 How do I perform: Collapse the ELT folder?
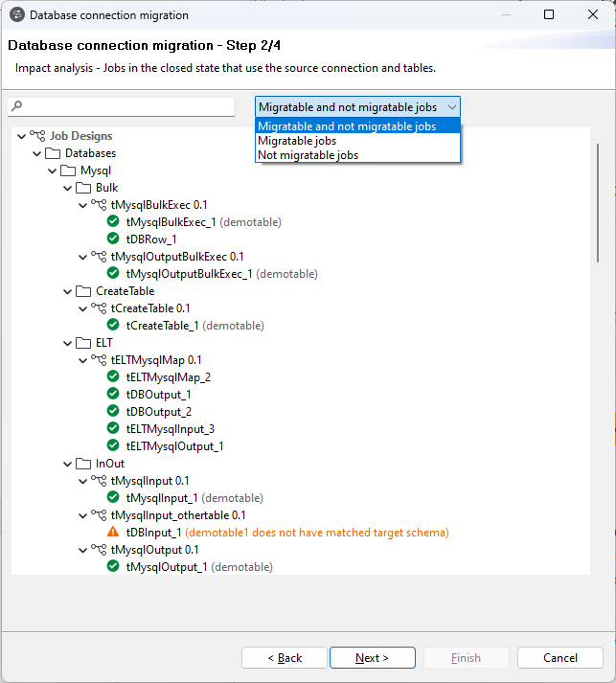tap(67, 344)
